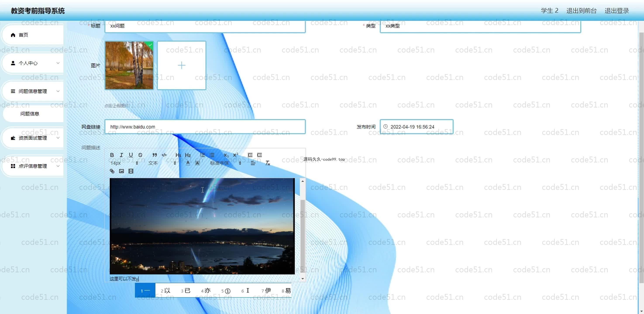The height and width of the screenshot is (314, 644).
Task: Open the 问题信息 submenu item
Action: point(30,114)
